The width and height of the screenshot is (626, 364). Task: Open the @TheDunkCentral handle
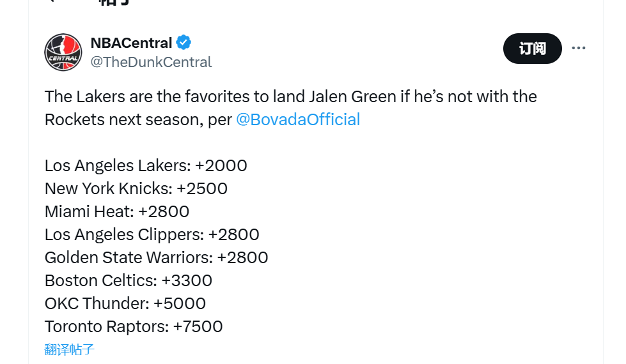(x=151, y=62)
